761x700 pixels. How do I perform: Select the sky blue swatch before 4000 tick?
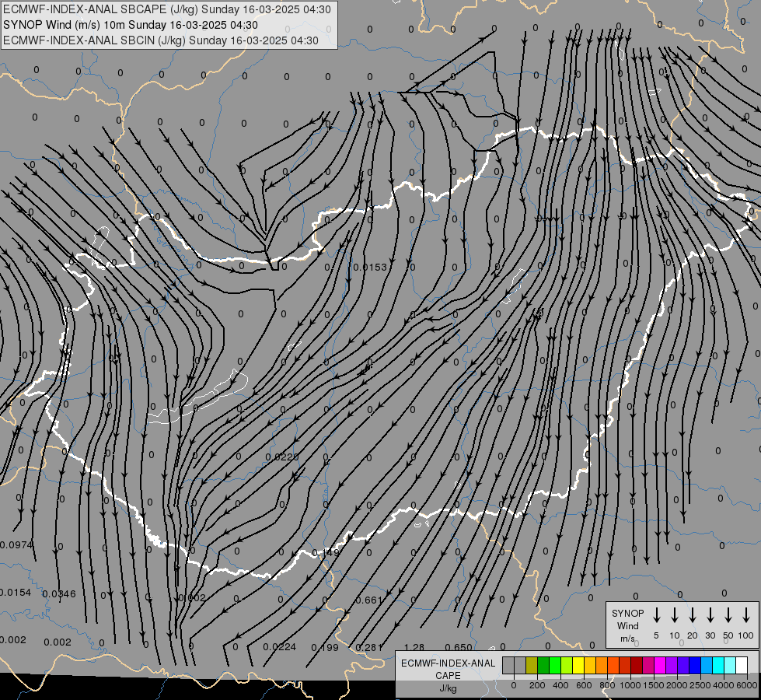coord(707,665)
